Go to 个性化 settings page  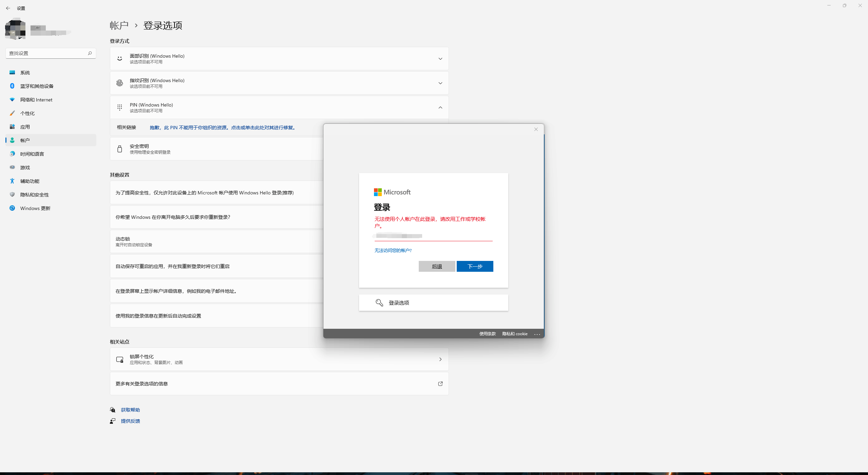(x=27, y=113)
